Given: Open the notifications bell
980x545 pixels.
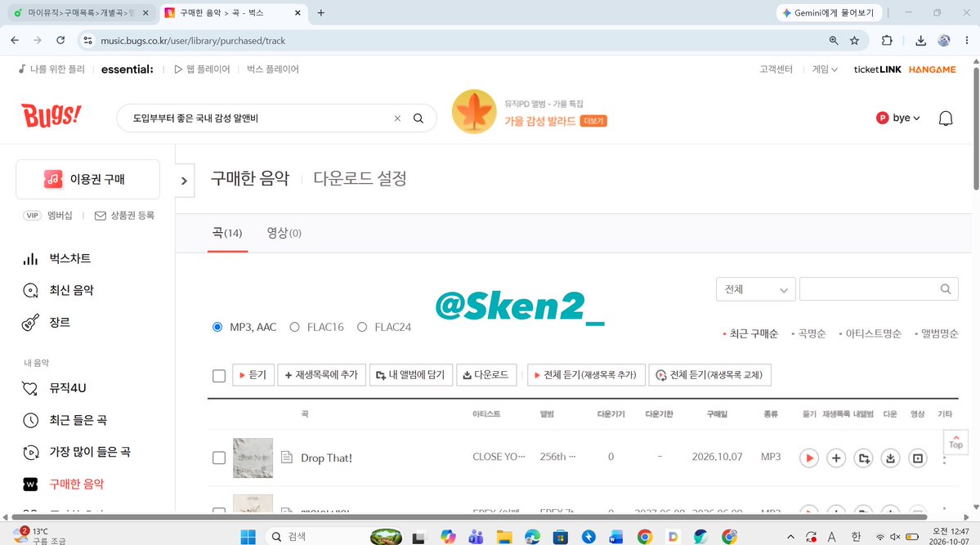Looking at the screenshot, I should (x=946, y=118).
